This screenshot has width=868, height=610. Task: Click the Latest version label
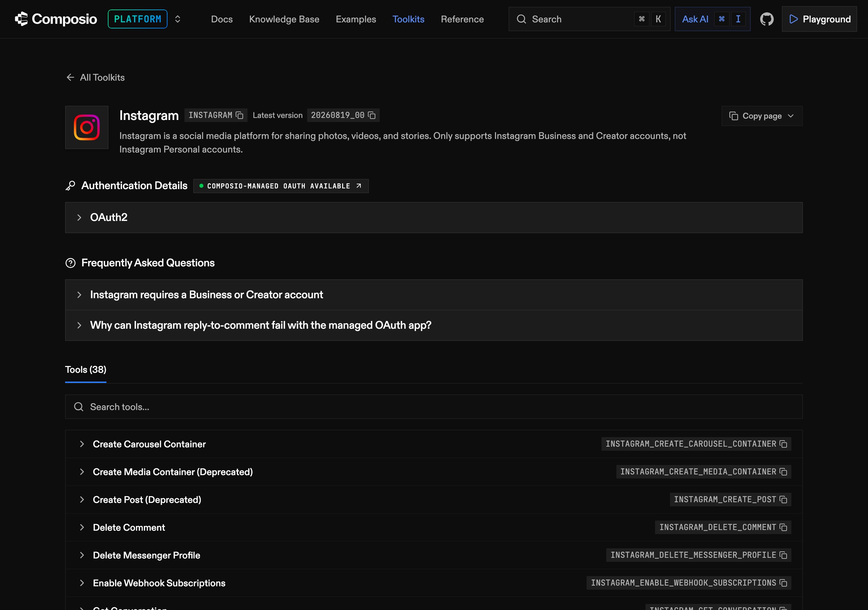coord(277,115)
